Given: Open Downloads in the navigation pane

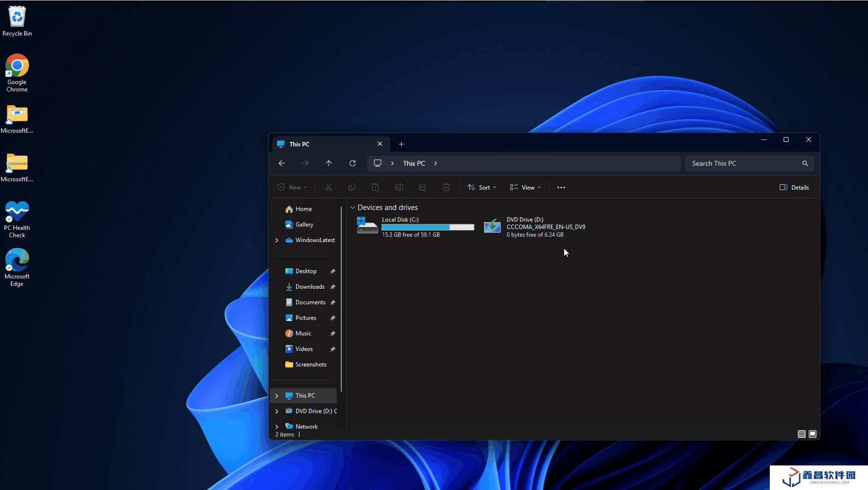Looking at the screenshot, I should click(310, 287).
